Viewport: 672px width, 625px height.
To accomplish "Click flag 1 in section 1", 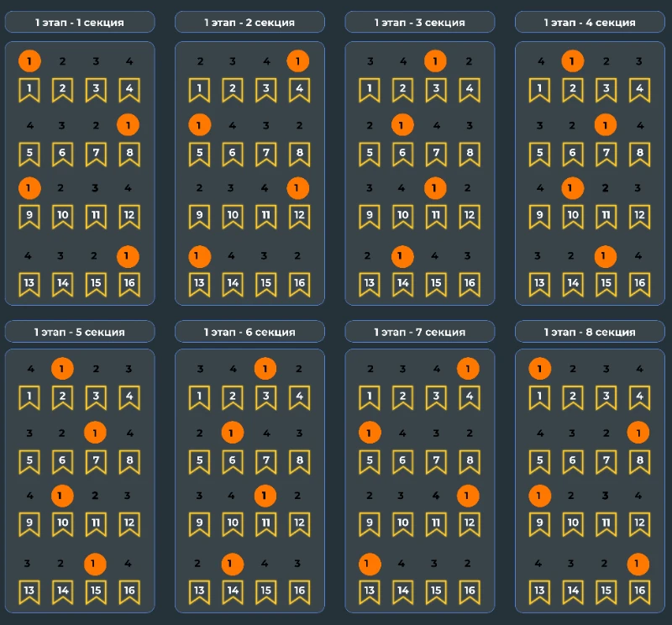I will point(29,90).
